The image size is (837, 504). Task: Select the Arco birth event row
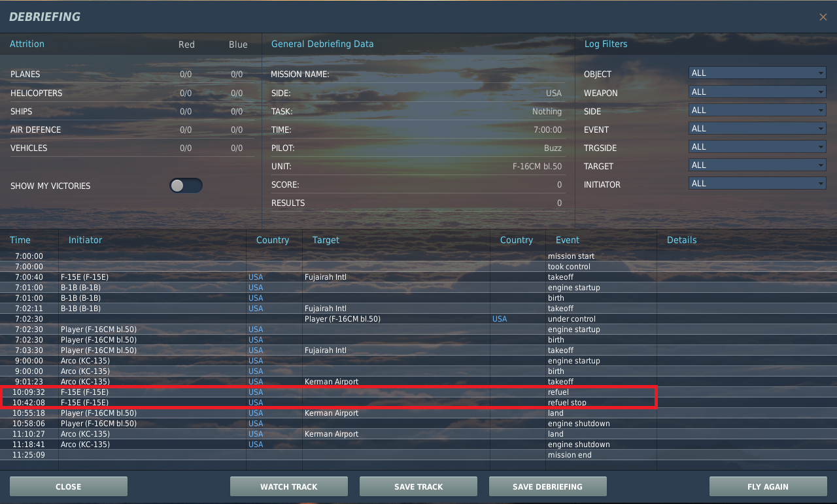[x=418, y=371]
